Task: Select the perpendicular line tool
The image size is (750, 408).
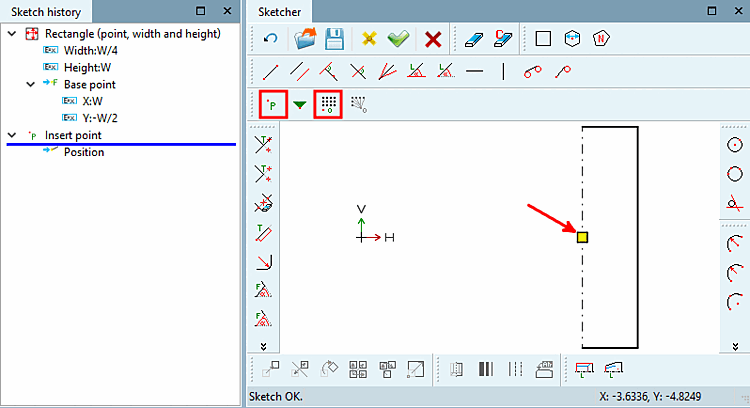Action: [329, 72]
